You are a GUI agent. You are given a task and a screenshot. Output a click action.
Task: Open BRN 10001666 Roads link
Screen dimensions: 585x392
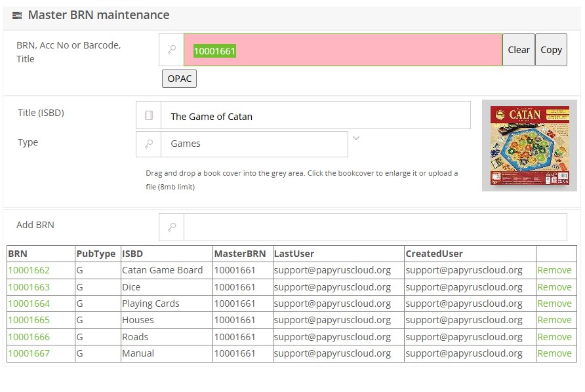pyautogui.click(x=29, y=337)
